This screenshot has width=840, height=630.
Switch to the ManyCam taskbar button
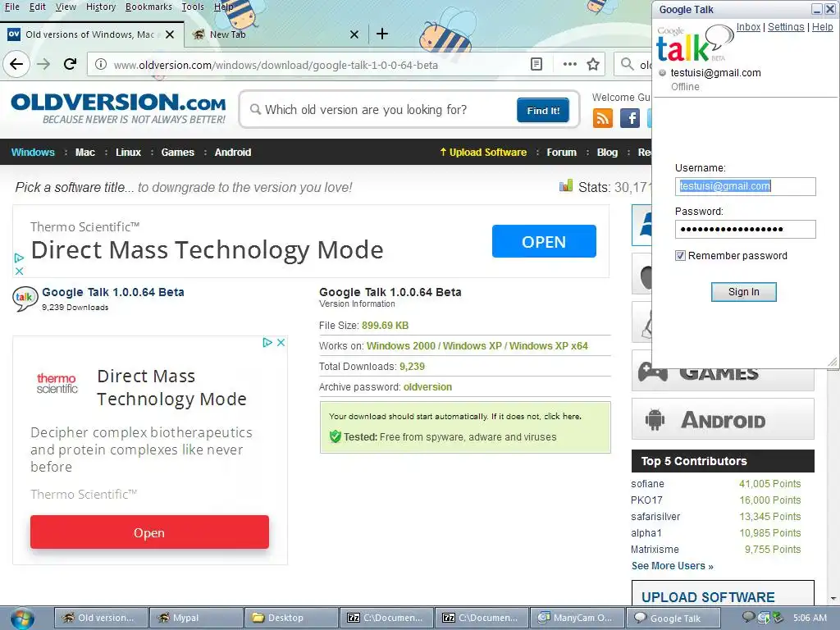click(577, 618)
